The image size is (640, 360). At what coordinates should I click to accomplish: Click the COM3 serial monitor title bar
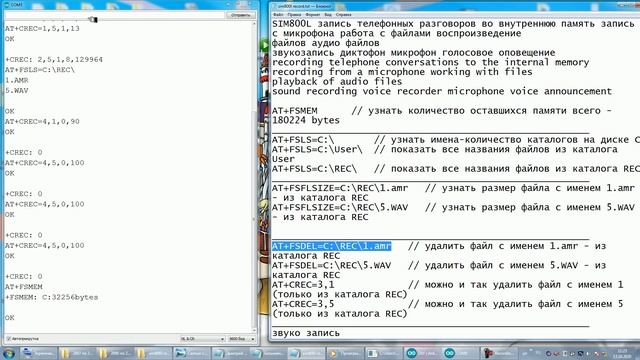[114, 4]
